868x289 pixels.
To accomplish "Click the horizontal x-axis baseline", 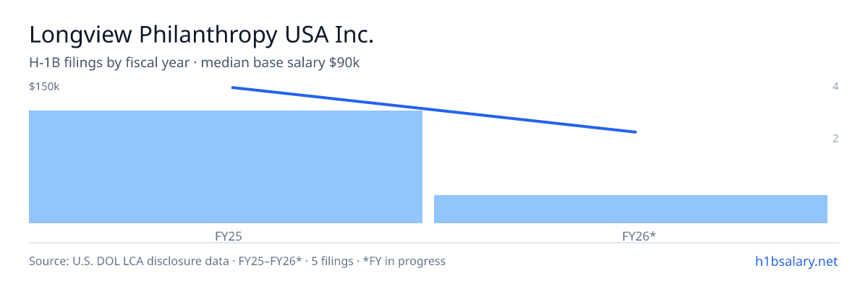I will pyautogui.click(x=434, y=243).
